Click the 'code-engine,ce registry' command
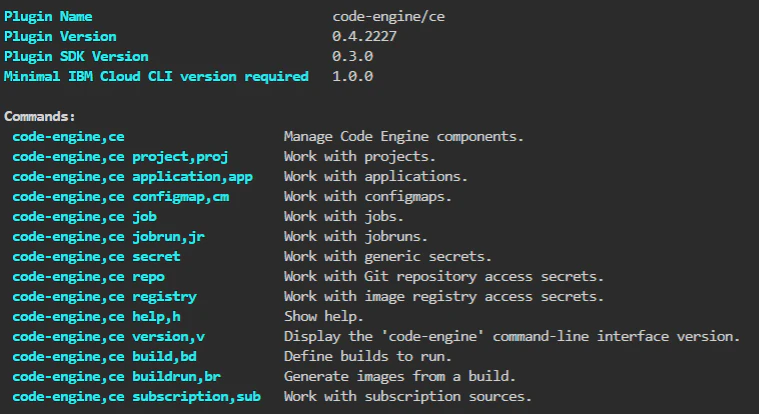This screenshot has height=414, width=759. tap(105, 296)
